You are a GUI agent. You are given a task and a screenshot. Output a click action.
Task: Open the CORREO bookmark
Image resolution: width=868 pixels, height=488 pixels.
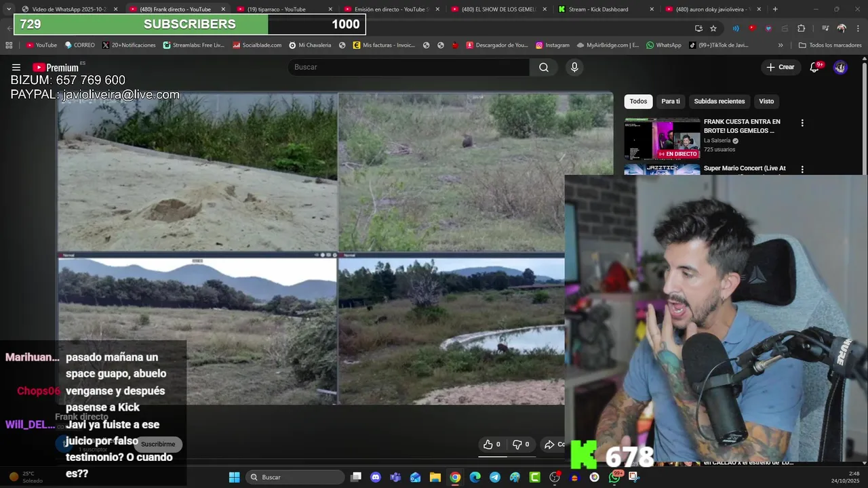coord(79,45)
